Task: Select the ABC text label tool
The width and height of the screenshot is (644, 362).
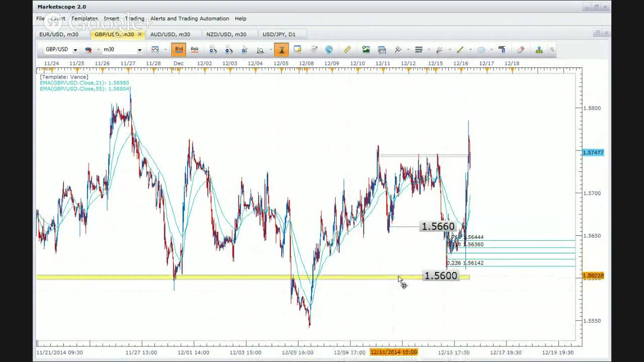Action: tap(502, 49)
